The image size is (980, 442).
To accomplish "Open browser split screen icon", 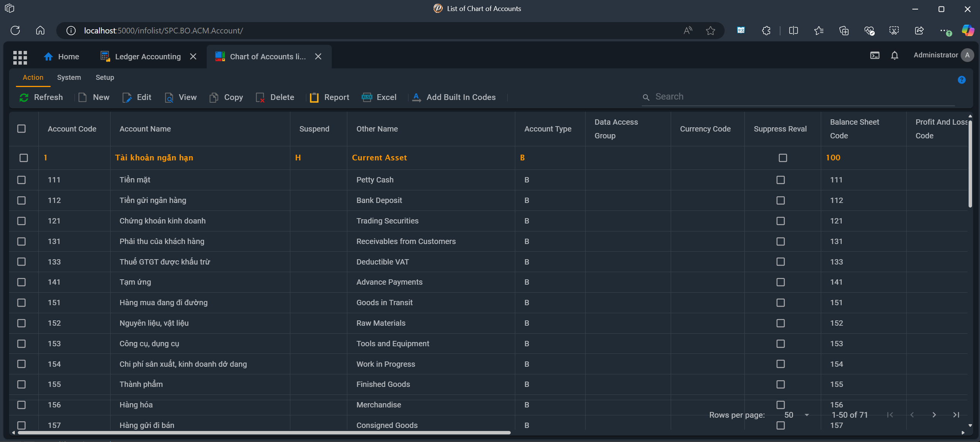I will tap(793, 30).
